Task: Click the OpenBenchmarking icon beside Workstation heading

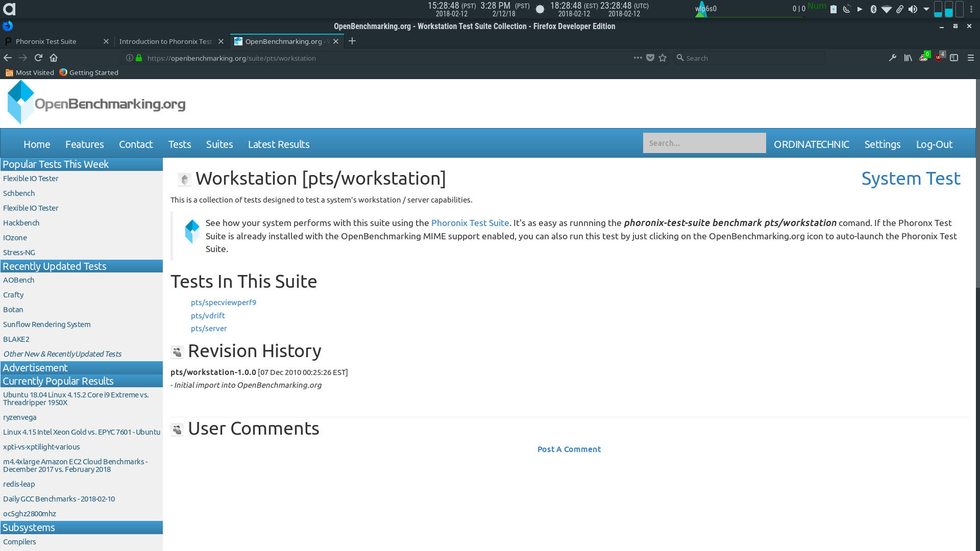Action: (184, 179)
